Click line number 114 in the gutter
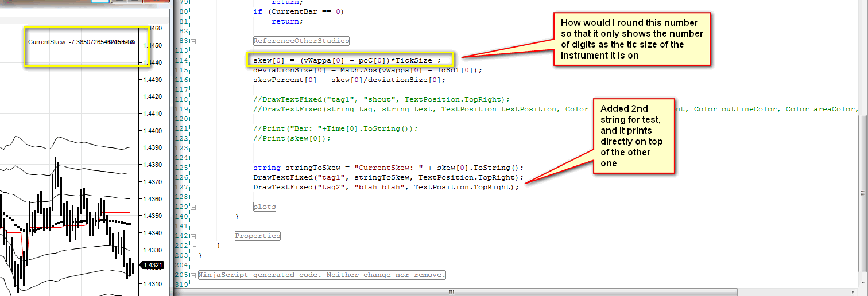 [181, 60]
